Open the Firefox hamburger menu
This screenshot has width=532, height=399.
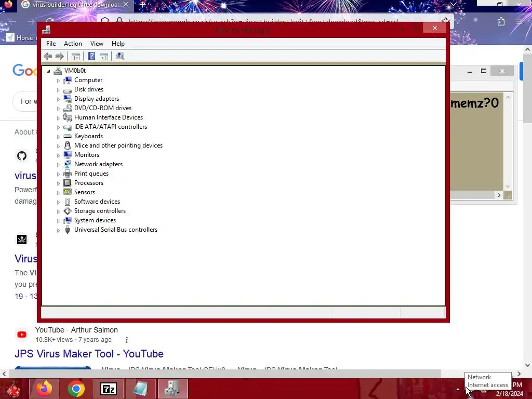click(520, 21)
